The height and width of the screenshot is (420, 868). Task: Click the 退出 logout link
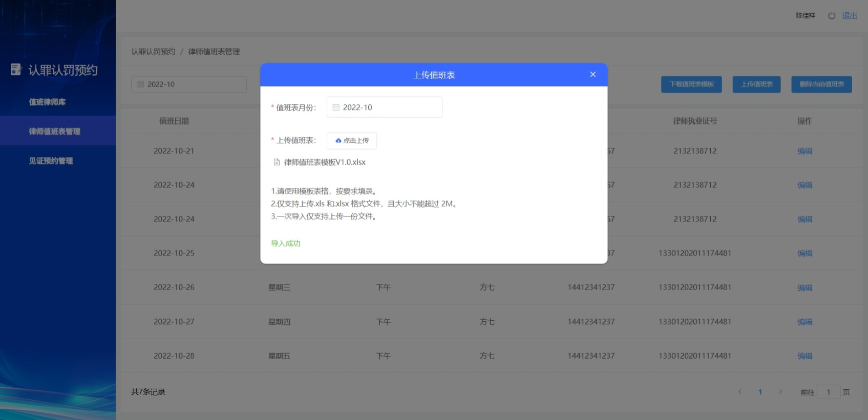(850, 16)
